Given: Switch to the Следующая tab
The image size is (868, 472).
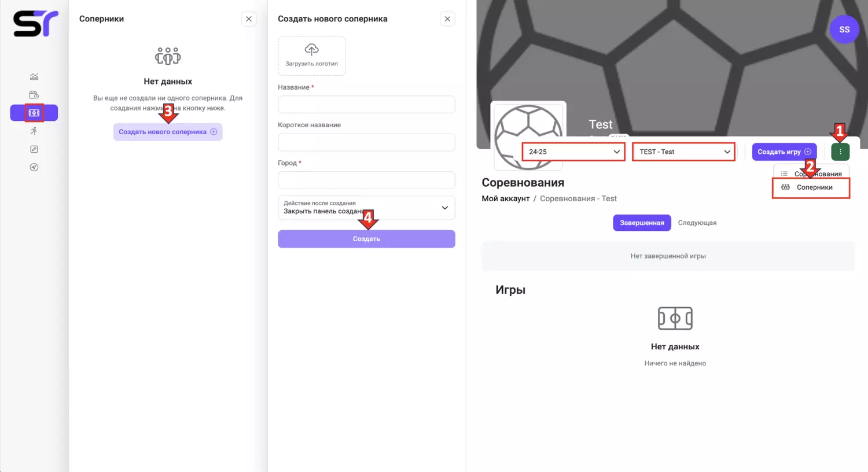Looking at the screenshot, I should pos(697,223).
